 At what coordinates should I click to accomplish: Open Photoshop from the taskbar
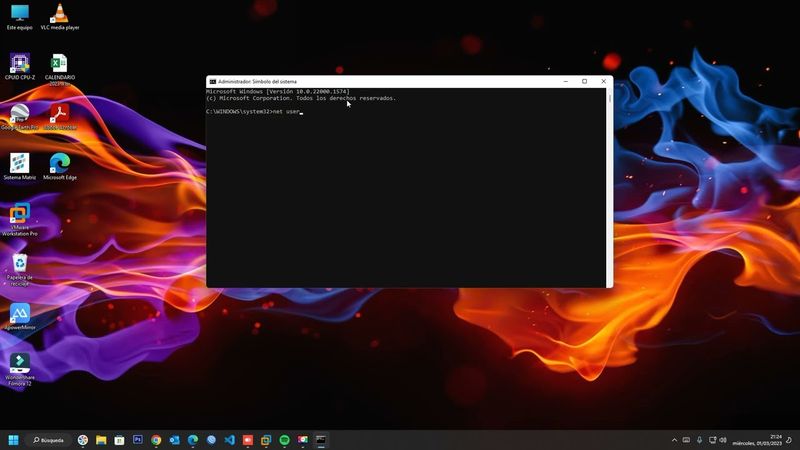pos(138,440)
